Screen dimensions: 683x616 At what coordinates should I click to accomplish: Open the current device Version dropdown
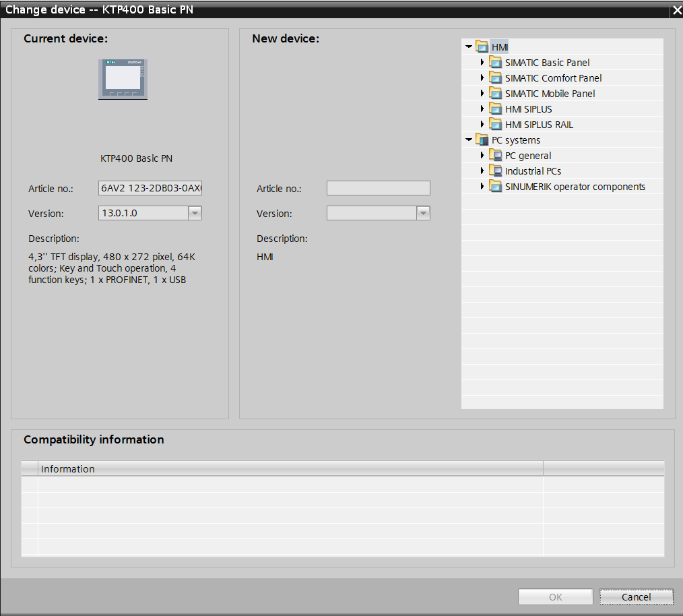pyautogui.click(x=195, y=213)
